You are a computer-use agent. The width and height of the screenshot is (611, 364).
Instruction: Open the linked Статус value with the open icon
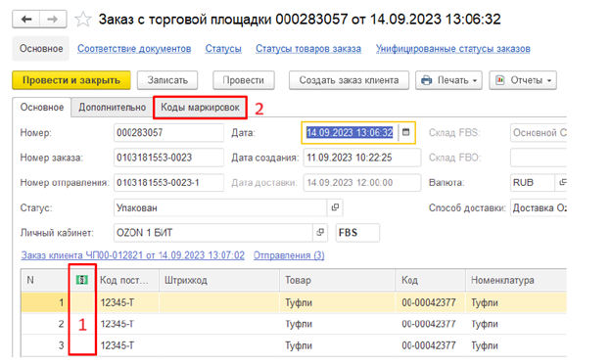pyautogui.click(x=335, y=207)
